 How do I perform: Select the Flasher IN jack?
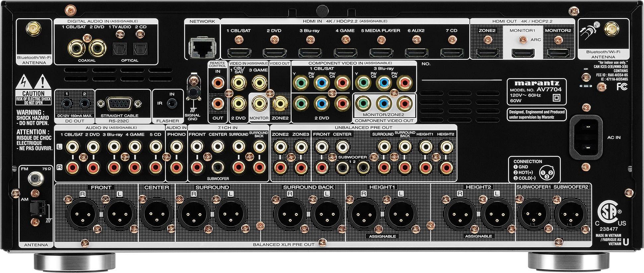[x=172, y=104]
